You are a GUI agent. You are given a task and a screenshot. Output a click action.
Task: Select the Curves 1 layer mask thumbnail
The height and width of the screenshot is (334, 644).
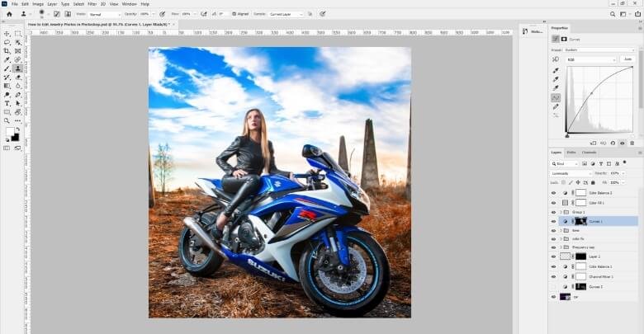tap(580, 222)
